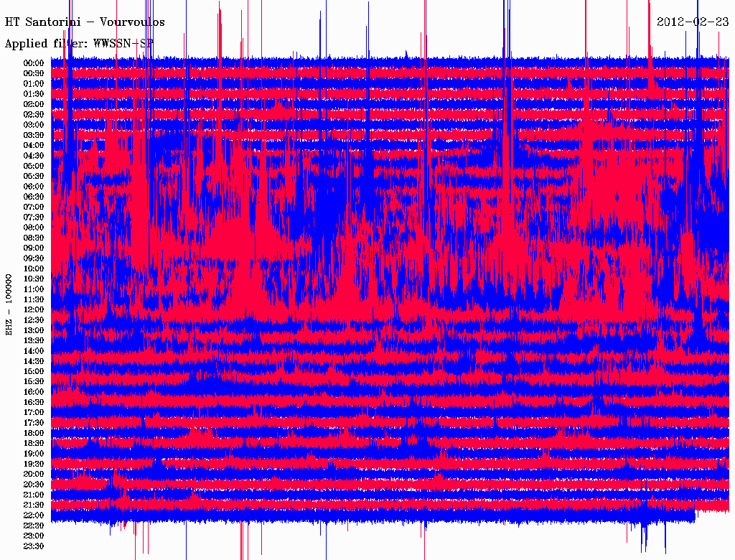Click the 21:30 time label
735x560 pixels.
34,505
